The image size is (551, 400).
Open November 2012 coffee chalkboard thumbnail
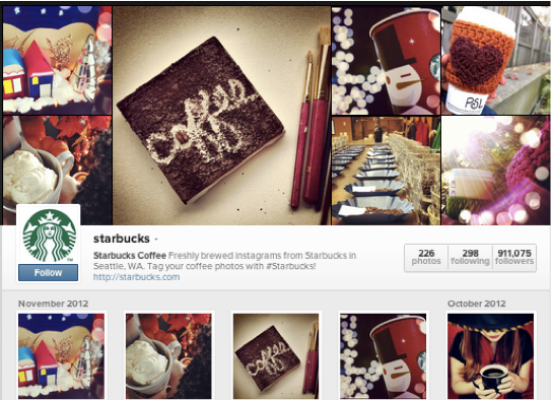276,356
